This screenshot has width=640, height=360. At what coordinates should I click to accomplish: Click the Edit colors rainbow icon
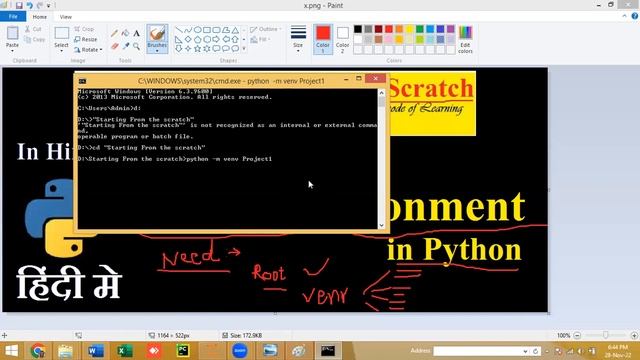465,33
